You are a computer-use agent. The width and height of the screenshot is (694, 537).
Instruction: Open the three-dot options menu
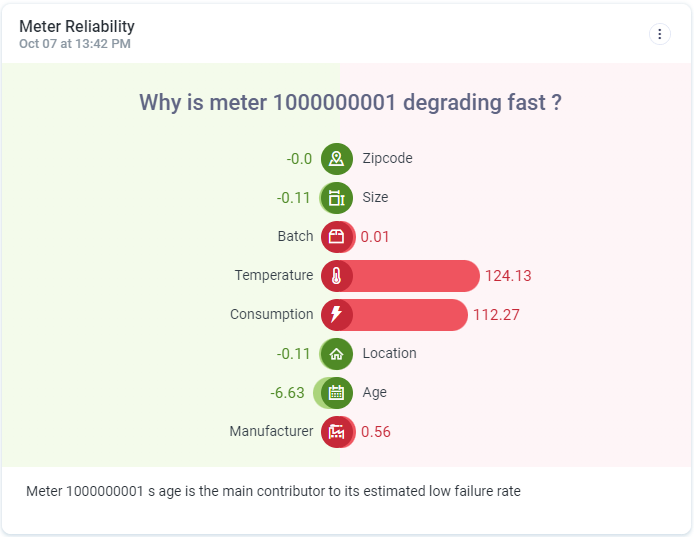click(x=660, y=34)
